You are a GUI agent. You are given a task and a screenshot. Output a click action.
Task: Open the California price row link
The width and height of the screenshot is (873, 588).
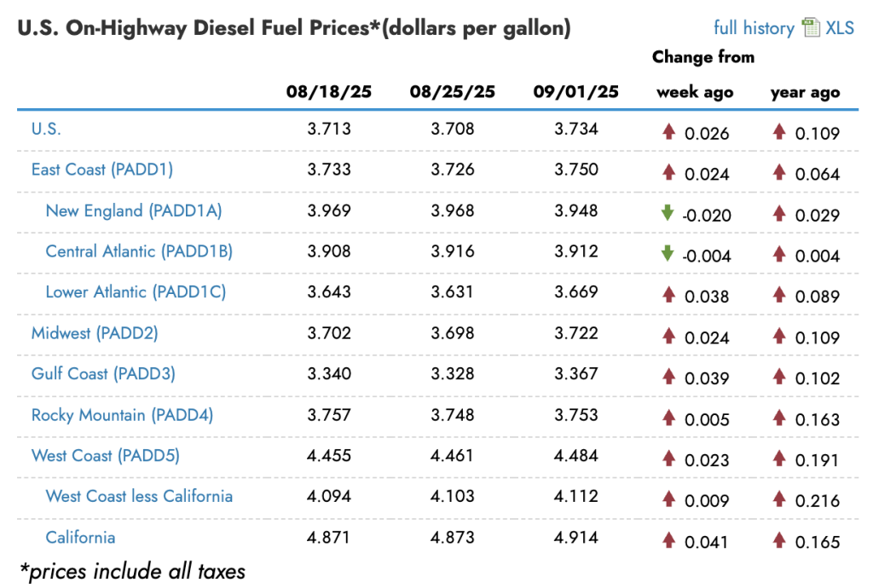pos(80,537)
